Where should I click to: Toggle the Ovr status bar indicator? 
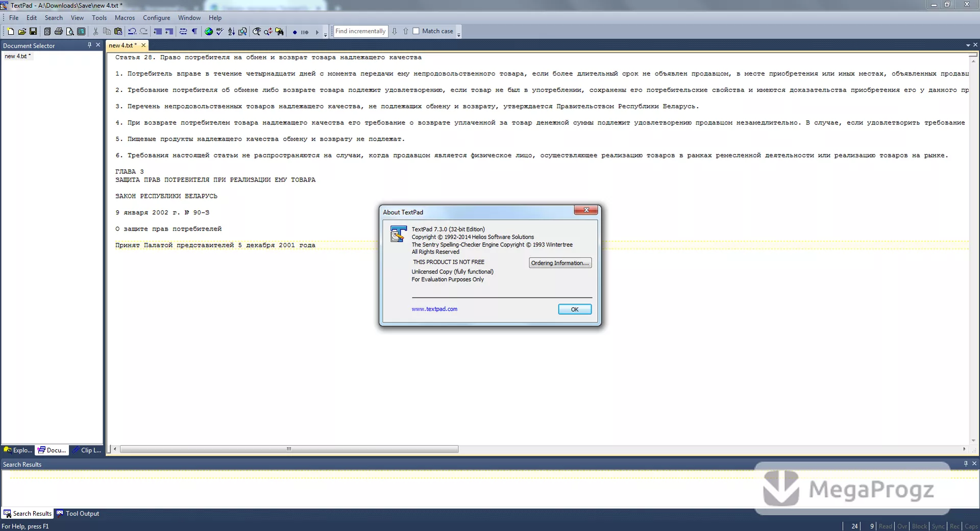[x=902, y=526]
